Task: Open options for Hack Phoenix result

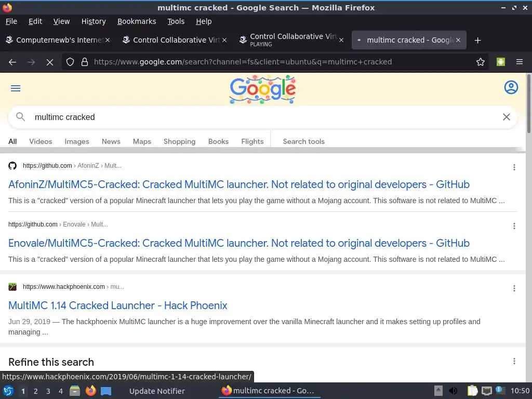Action: (x=514, y=288)
